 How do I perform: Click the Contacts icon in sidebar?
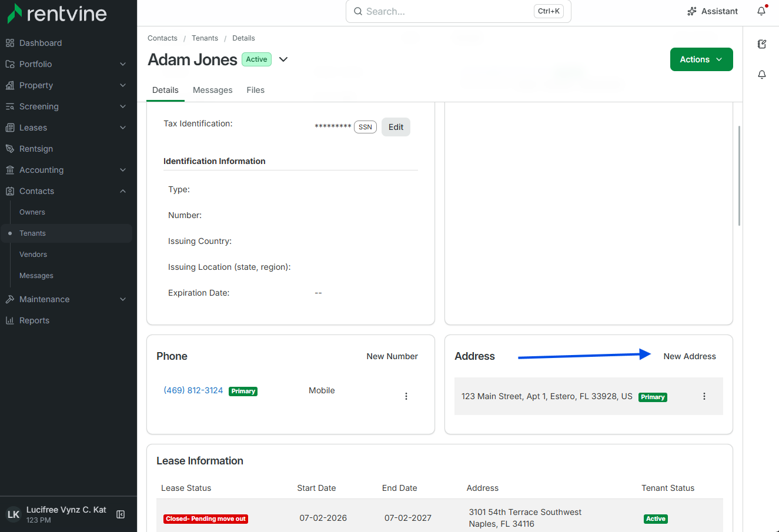click(x=10, y=191)
